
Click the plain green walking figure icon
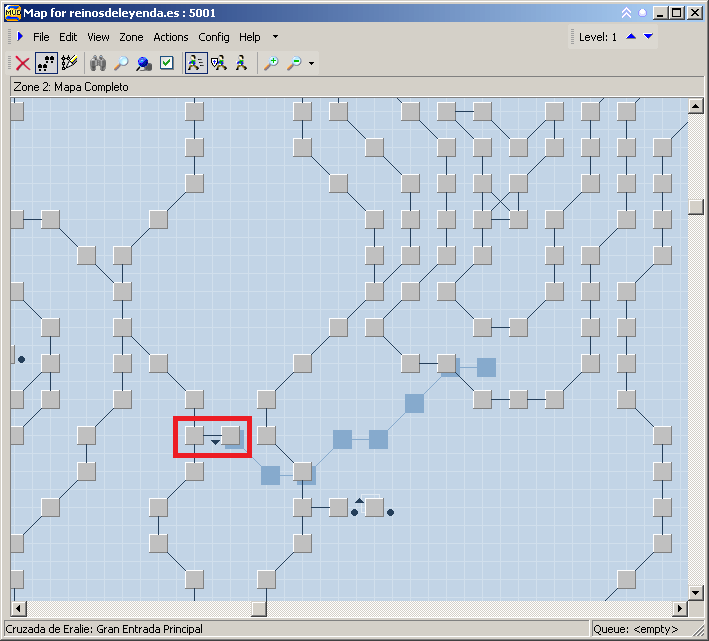(x=241, y=63)
